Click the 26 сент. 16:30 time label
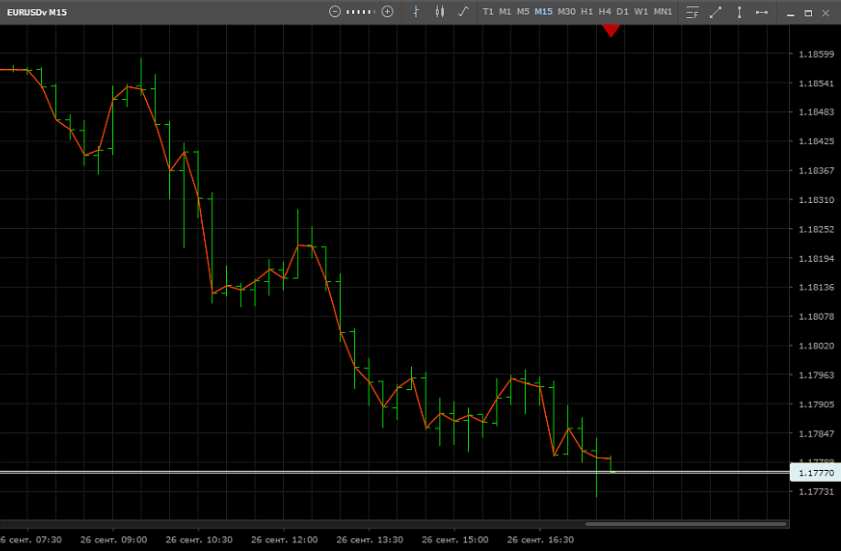The width and height of the screenshot is (841, 551). click(x=540, y=540)
